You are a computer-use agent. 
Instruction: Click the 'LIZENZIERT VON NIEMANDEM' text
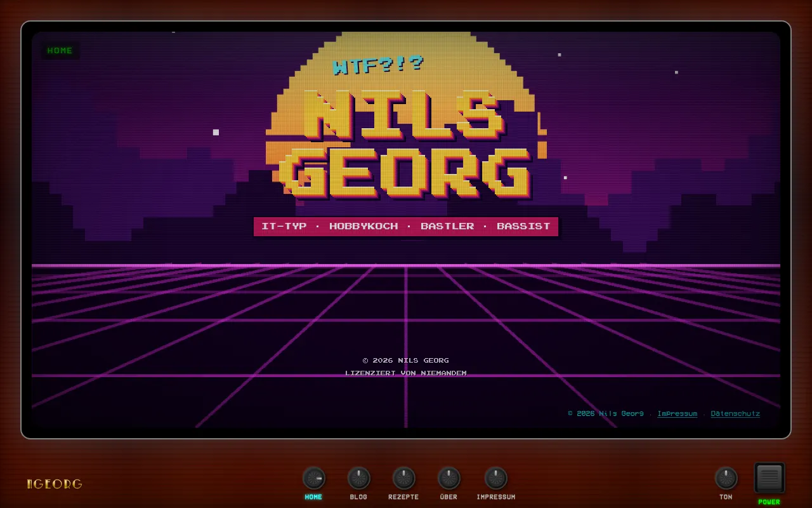406,373
